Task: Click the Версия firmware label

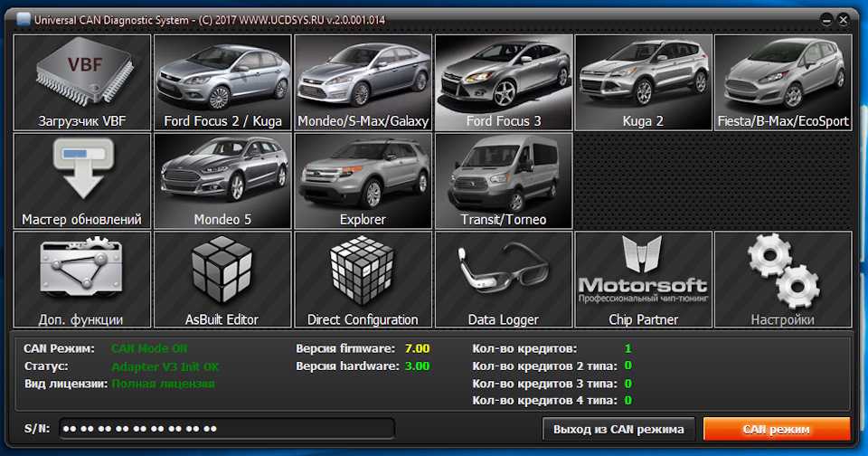Action: pyautogui.click(x=345, y=348)
